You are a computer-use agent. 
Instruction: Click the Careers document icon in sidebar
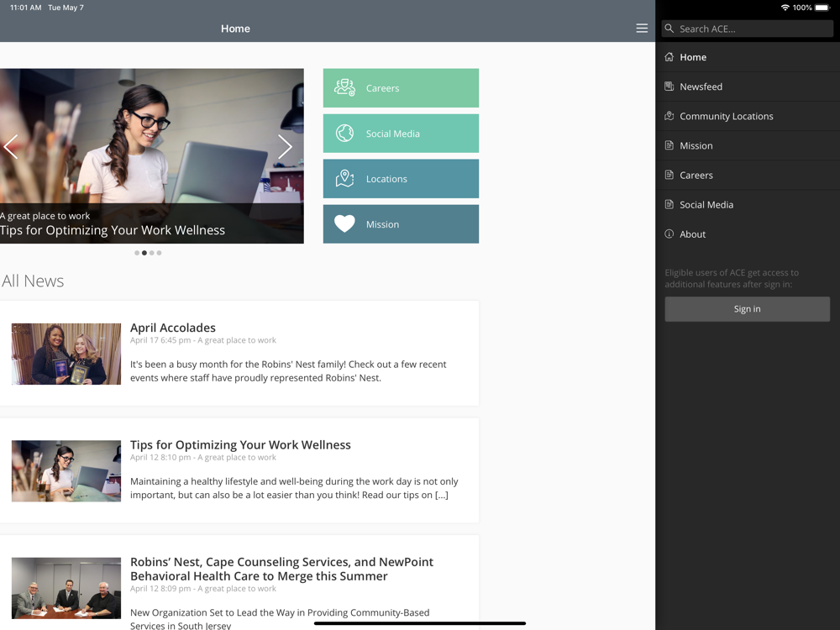[669, 175]
